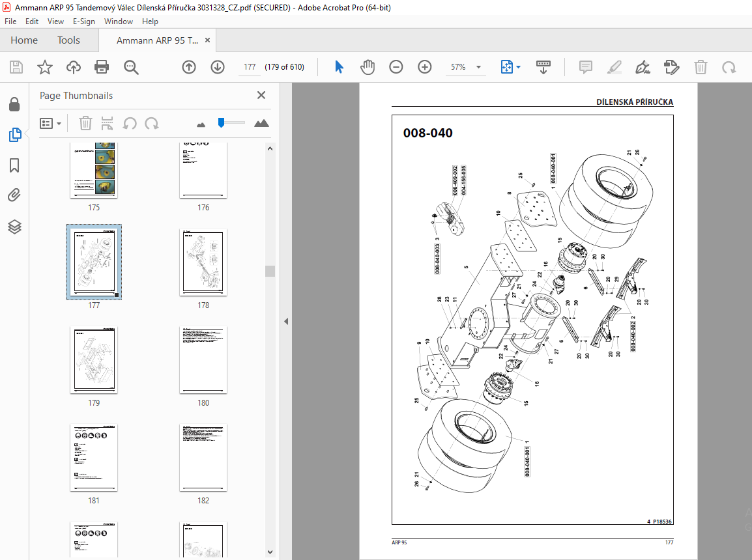Image resolution: width=752 pixels, height=560 pixels.
Task: Click the toolbar trash delete icon
Action: [701, 67]
